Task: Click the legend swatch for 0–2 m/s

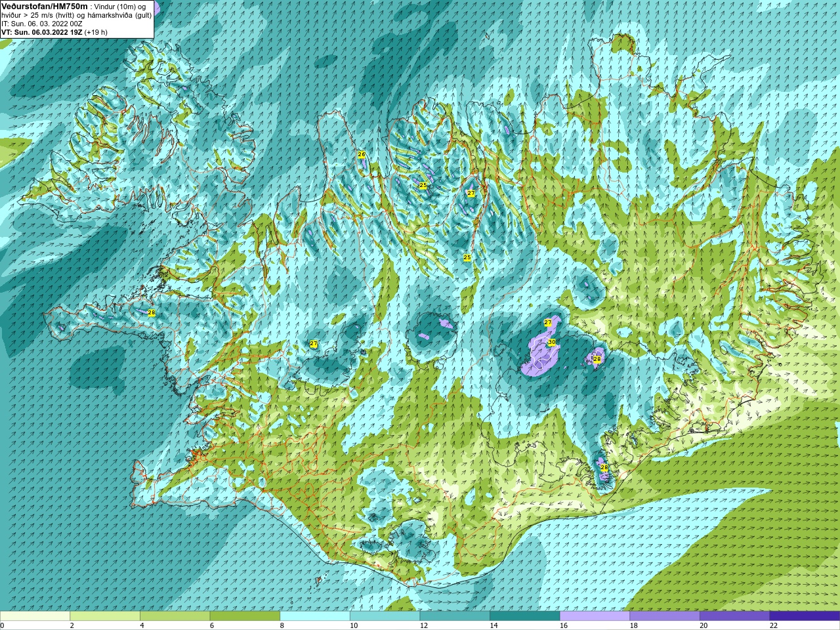Action: [35, 616]
